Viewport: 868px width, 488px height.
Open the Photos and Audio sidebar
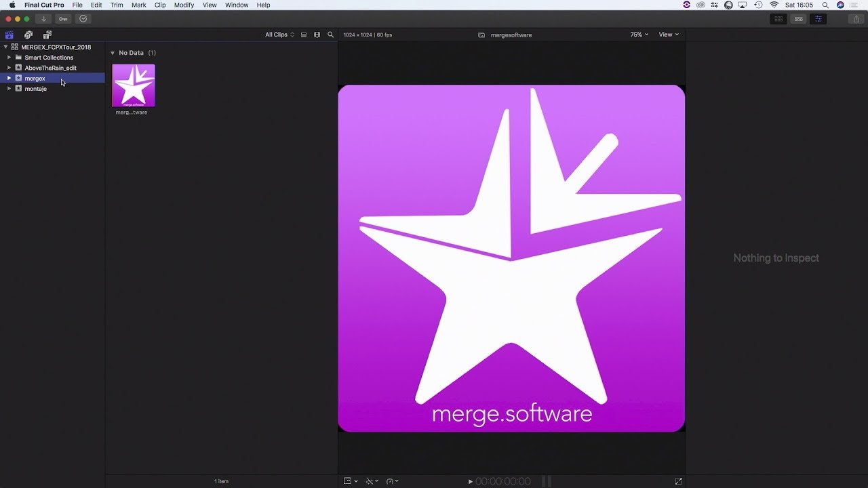[x=28, y=35]
